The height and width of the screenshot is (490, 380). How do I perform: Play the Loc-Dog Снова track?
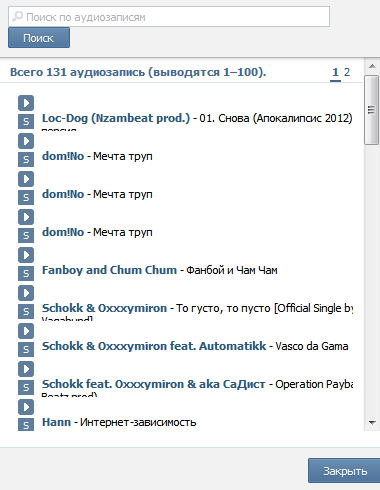click(x=26, y=103)
